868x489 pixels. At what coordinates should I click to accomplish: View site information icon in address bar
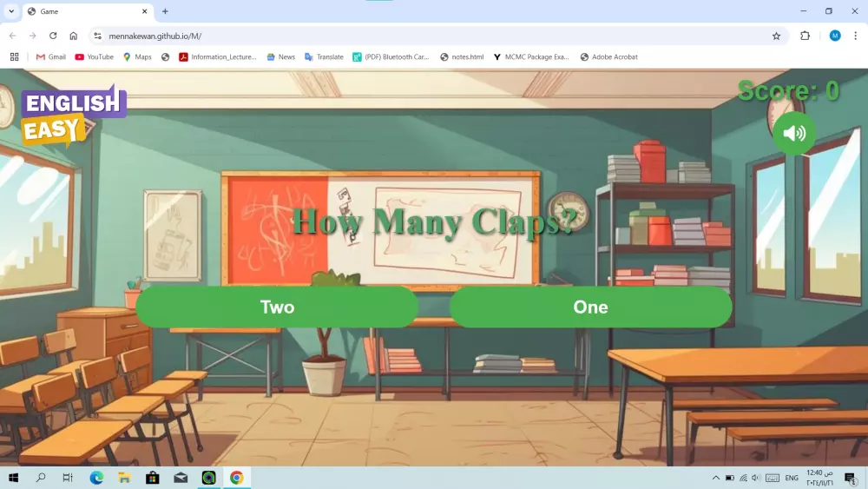click(x=97, y=36)
